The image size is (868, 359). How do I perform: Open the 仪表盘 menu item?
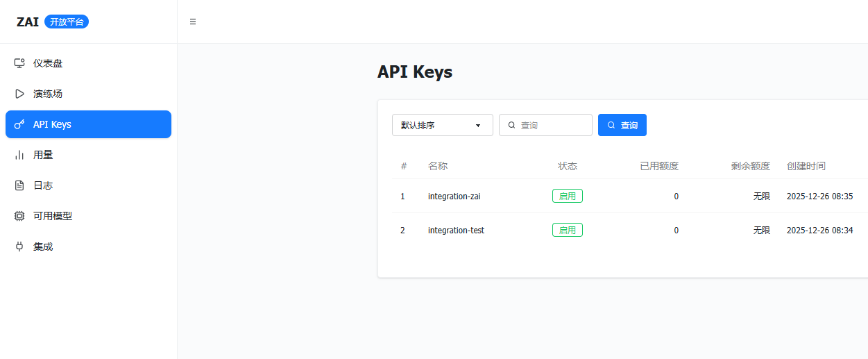coord(48,63)
